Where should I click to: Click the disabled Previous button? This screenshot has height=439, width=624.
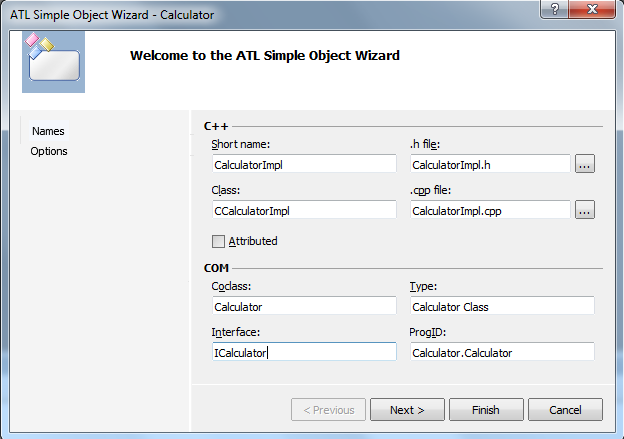click(327, 409)
